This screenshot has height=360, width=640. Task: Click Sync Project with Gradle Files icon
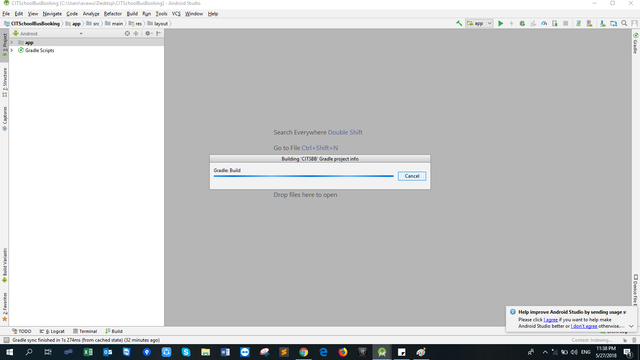578,23
